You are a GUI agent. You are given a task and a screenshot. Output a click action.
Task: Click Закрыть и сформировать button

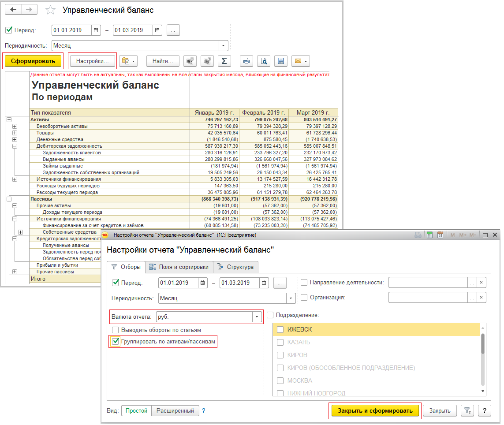(375, 410)
